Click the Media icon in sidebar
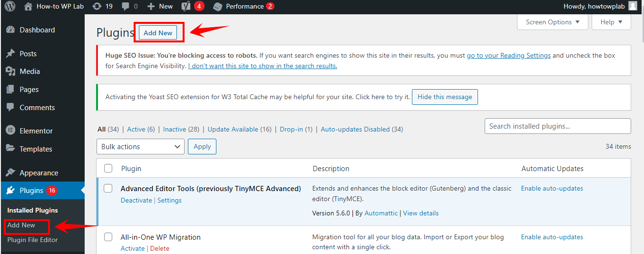 click(10, 71)
